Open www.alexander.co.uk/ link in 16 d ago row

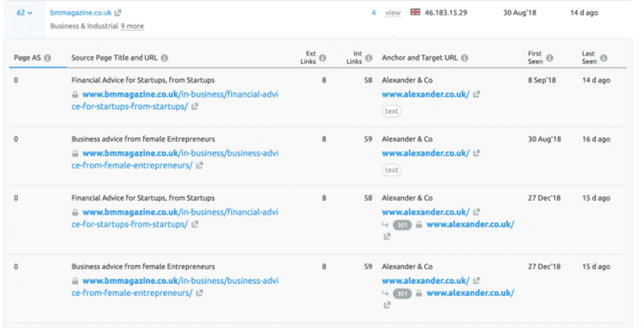(x=426, y=154)
